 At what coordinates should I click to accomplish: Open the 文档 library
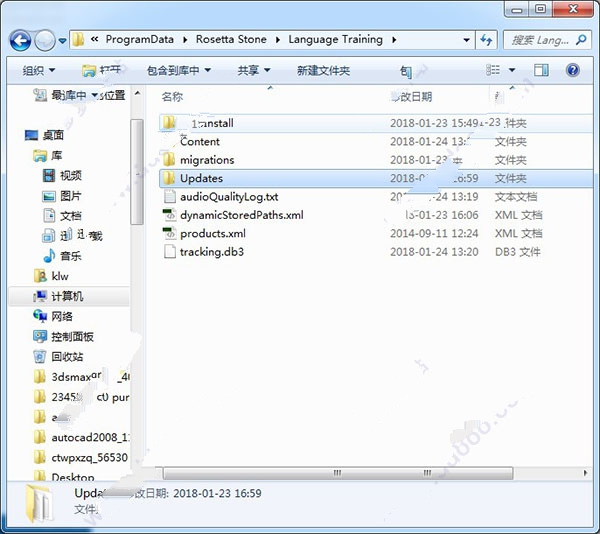coord(62,216)
